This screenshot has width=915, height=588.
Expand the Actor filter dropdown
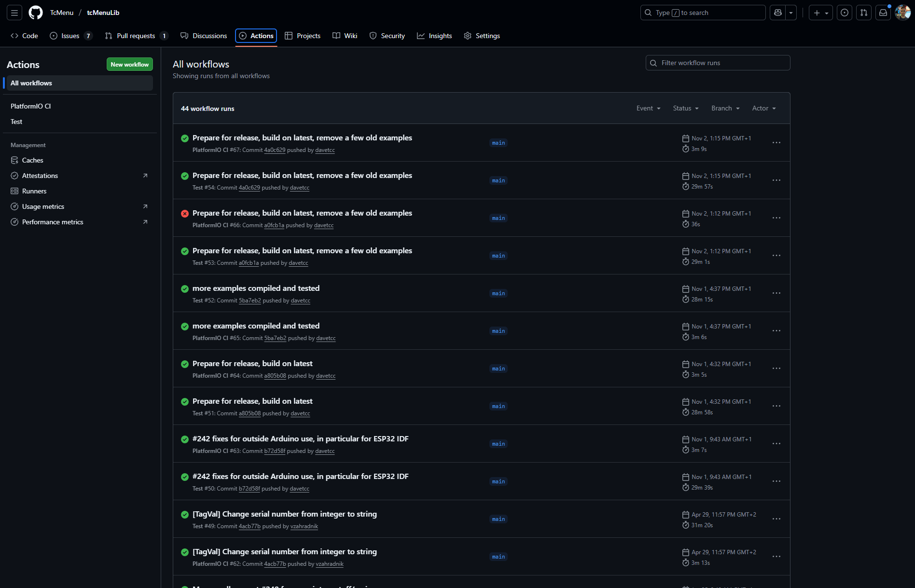coord(764,109)
